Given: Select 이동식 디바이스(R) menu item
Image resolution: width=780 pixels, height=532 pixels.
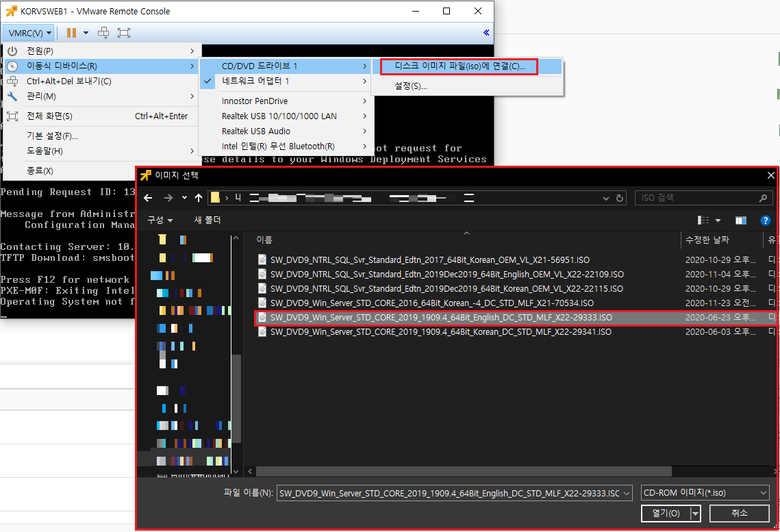Looking at the screenshot, I should coord(102,66).
